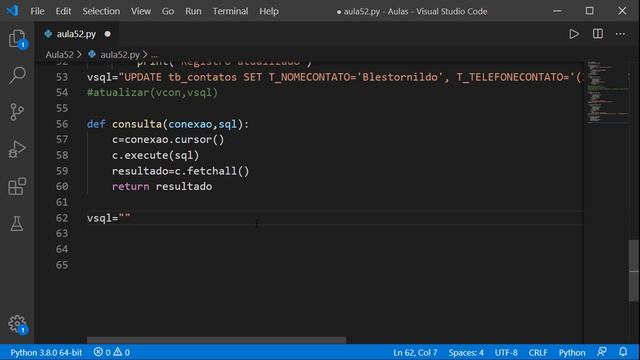
Task: Open More Actions ellipsis menu in editor
Action: click(620, 34)
